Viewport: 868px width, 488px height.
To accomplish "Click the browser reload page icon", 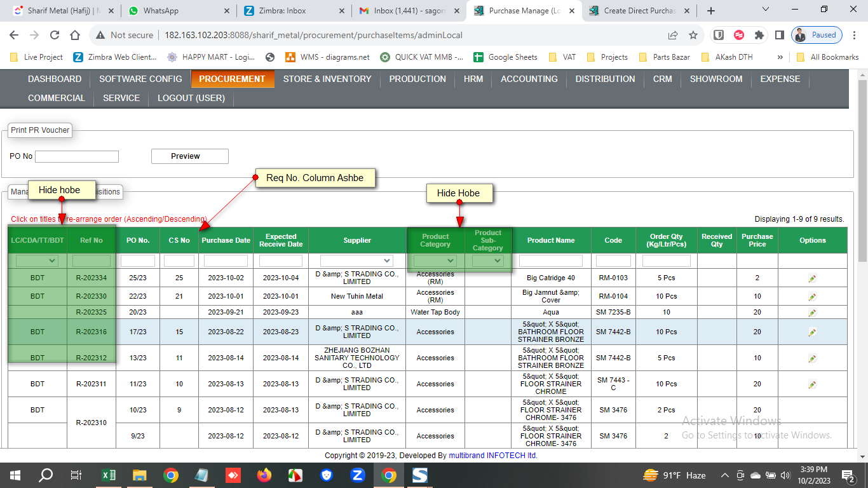I will (55, 36).
